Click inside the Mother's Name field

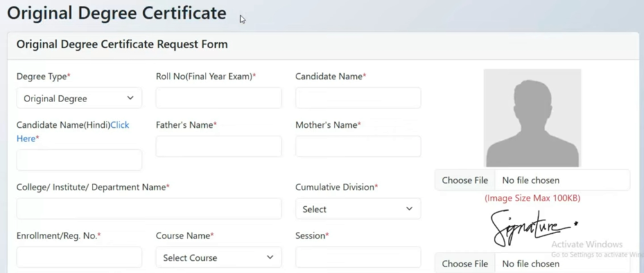pos(358,146)
